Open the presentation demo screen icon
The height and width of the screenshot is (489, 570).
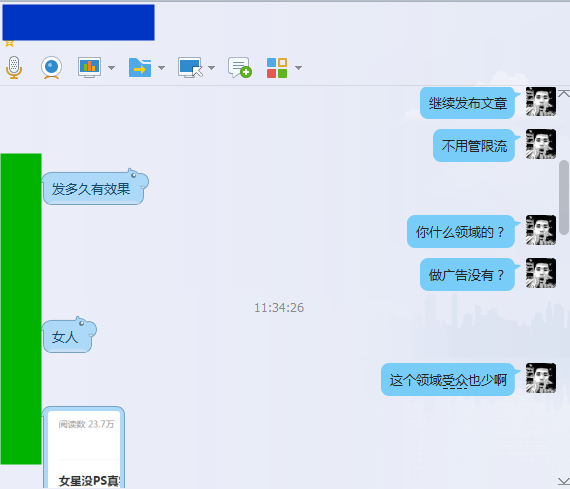pos(89,67)
